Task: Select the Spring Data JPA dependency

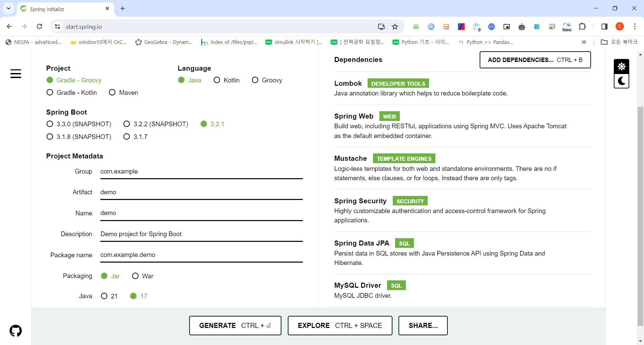Action: point(463,253)
